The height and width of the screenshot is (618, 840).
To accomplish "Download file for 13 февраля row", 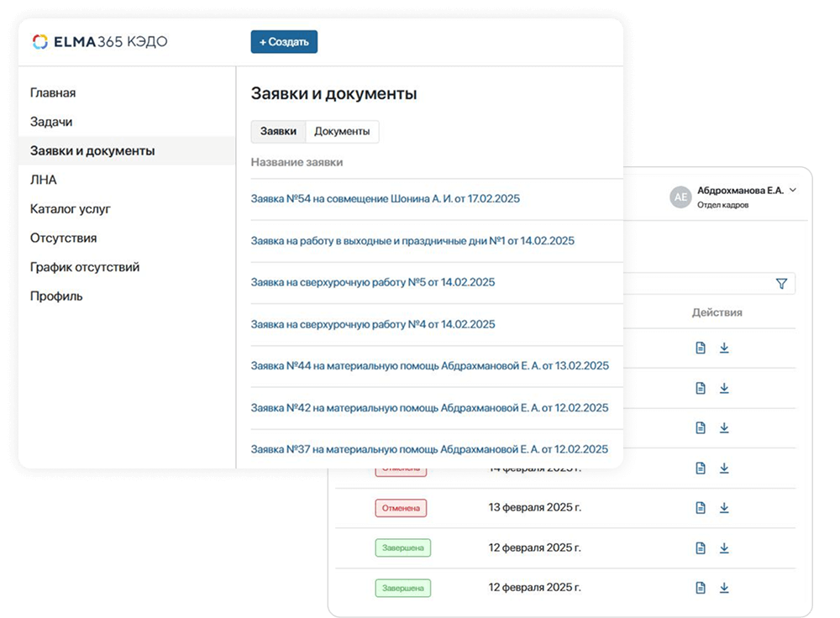I will click(724, 508).
